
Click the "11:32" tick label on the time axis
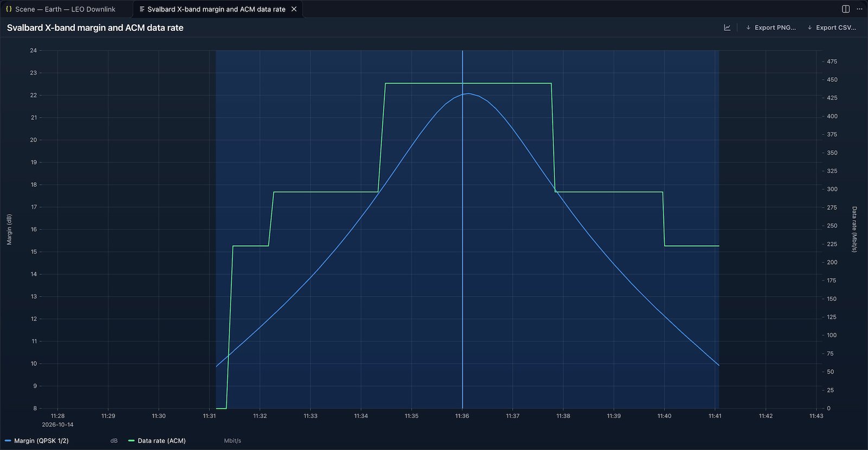coord(260,416)
